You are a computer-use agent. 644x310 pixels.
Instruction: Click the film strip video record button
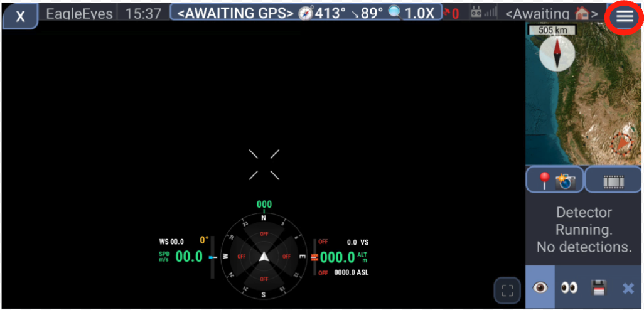pos(614,180)
